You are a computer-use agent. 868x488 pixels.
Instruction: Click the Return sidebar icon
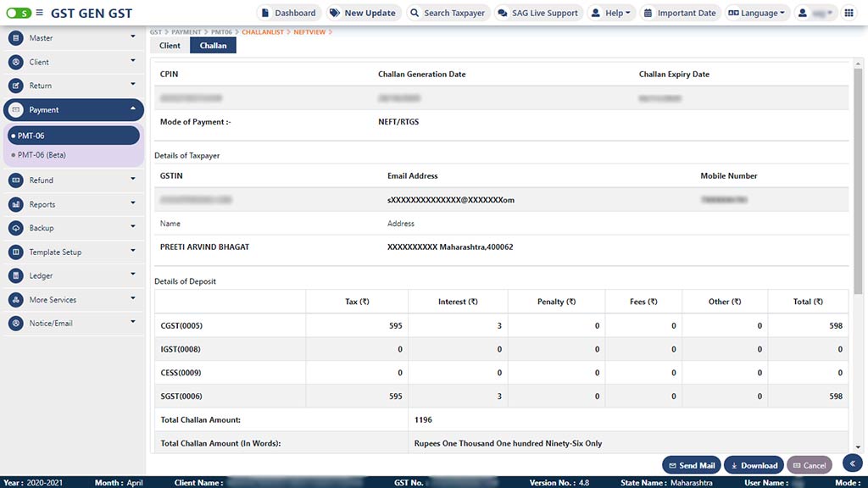click(15, 86)
